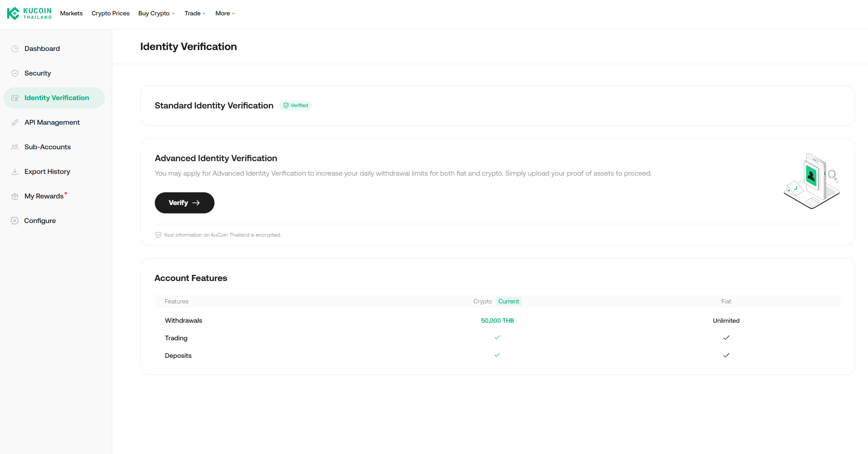The image size is (868, 454).
Task: Click the Sub-Accounts people icon
Action: [x=15, y=147]
